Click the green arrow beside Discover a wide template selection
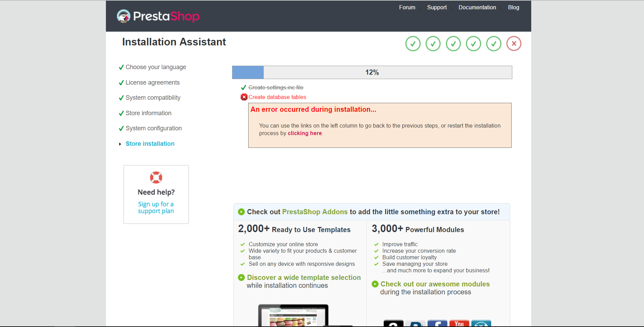Screen dimensions: 644x327 (x=241, y=277)
